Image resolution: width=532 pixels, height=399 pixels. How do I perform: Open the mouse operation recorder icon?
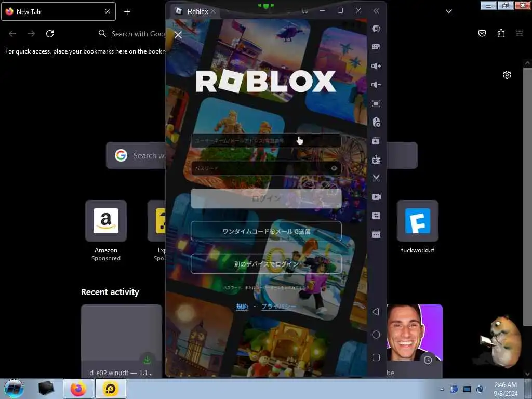[x=376, y=122]
